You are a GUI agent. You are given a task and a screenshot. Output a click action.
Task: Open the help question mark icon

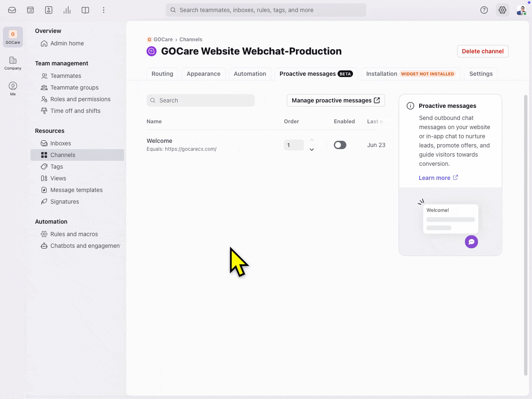click(484, 10)
